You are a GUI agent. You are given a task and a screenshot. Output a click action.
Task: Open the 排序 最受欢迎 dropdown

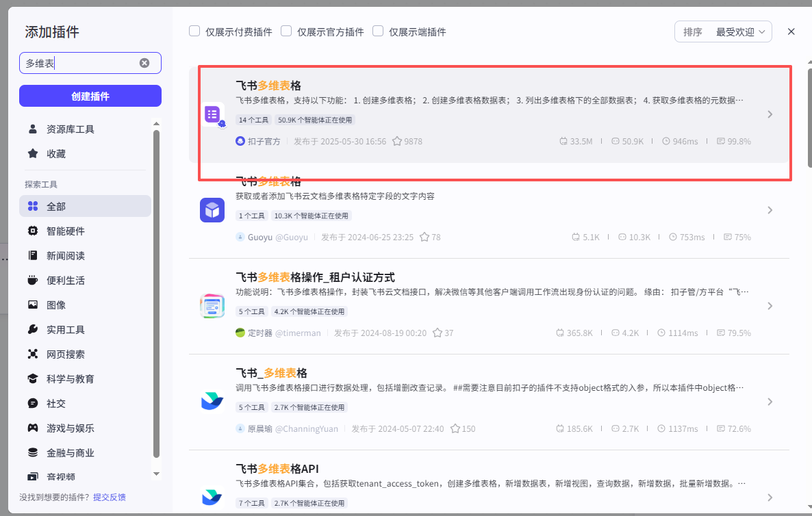723,31
